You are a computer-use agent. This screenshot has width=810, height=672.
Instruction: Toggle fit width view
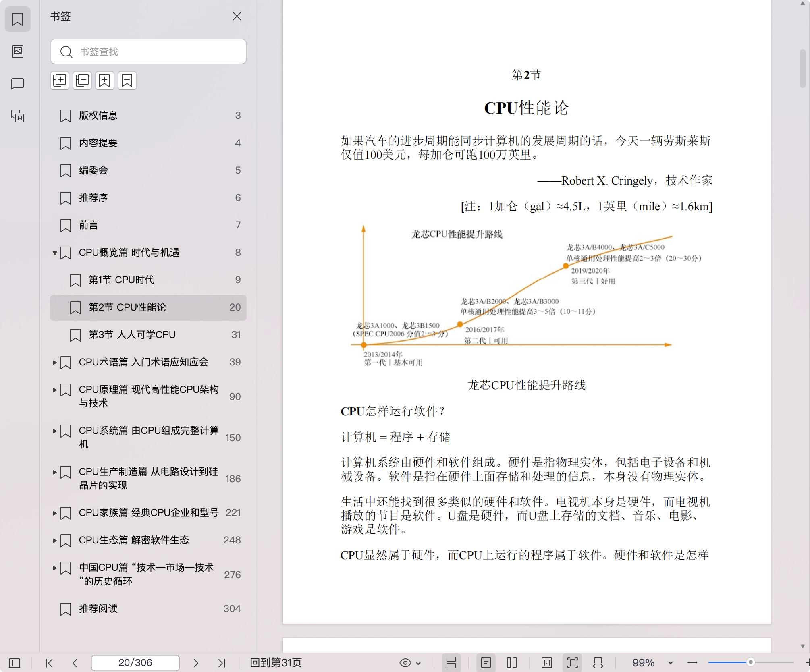pyautogui.click(x=598, y=663)
